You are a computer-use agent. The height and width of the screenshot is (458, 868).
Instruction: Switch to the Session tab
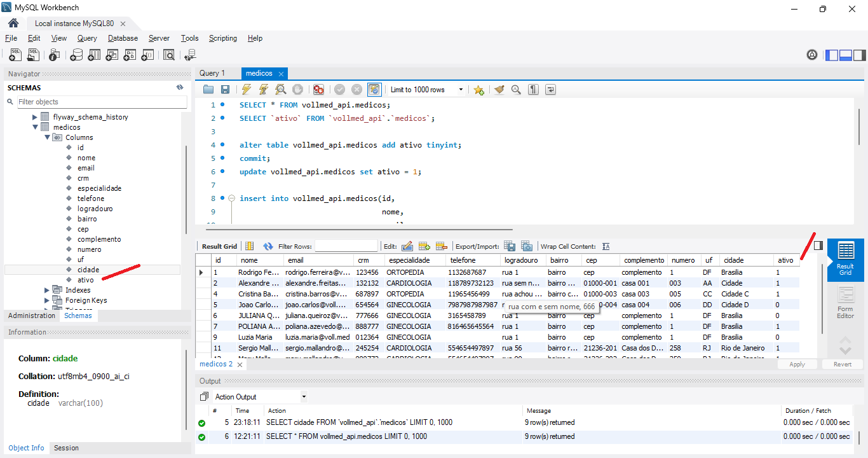pyautogui.click(x=66, y=448)
